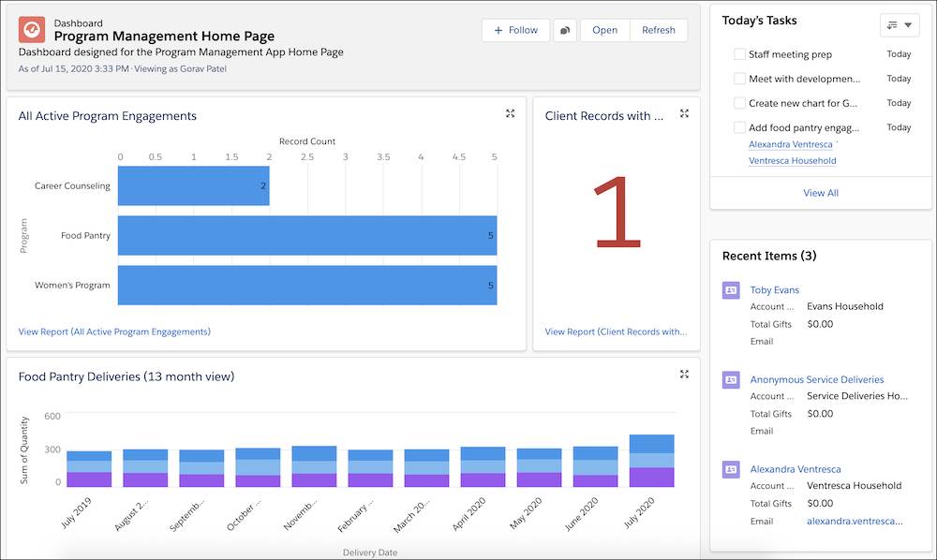Click the Open button

(x=604, y=30)
